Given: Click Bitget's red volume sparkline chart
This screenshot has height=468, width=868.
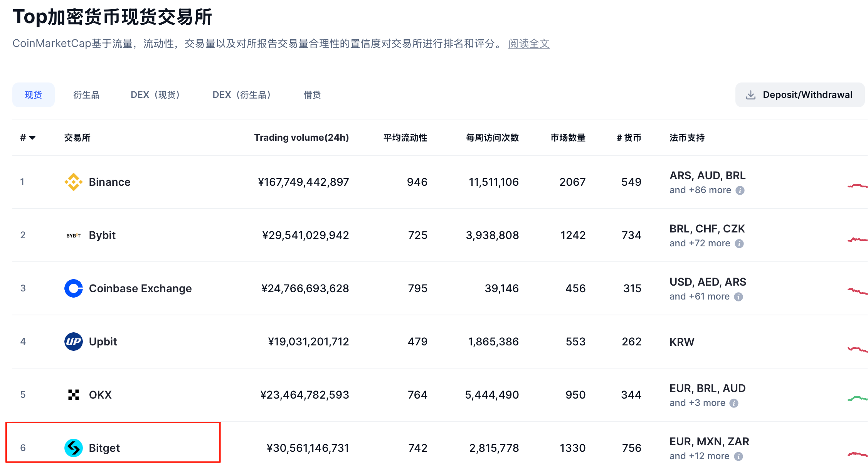Looking at the screenshot, I should point(858,455).
